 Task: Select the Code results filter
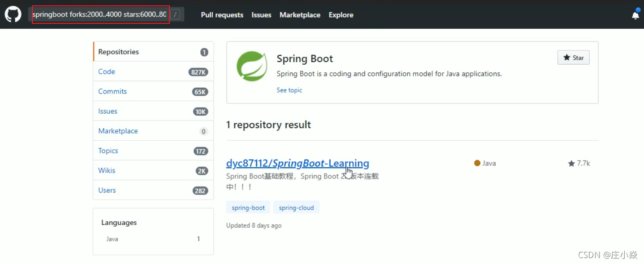pyautogui.click(x=153, y=71)
